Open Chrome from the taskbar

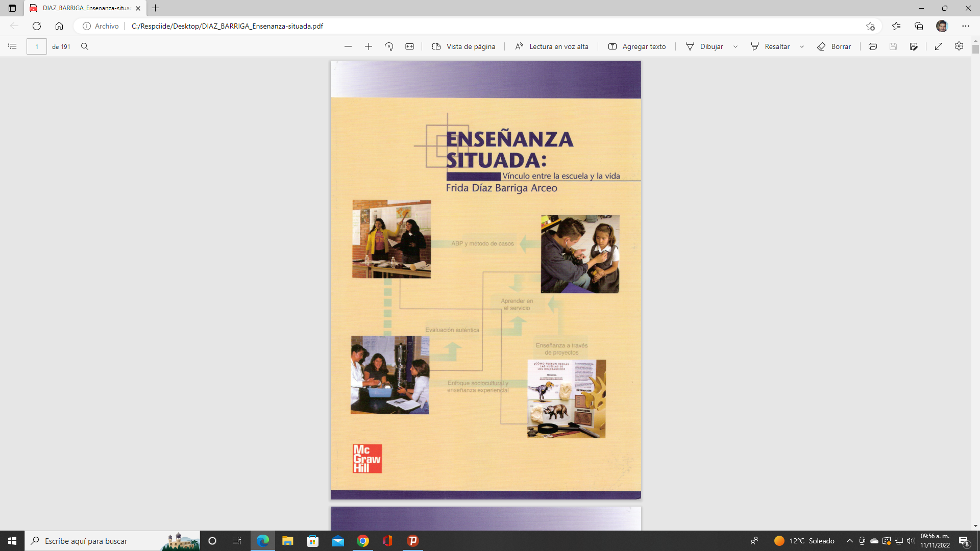(363, 541)
